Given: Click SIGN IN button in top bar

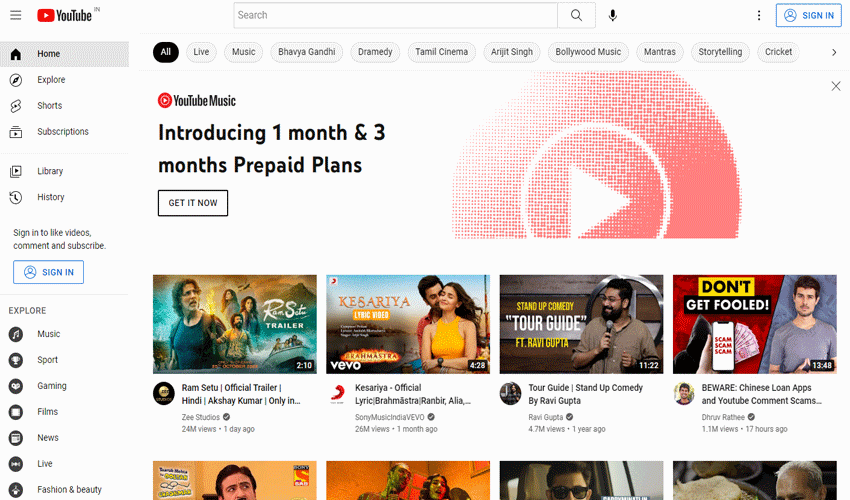Looking at the screenshot, I should point(809,15).
